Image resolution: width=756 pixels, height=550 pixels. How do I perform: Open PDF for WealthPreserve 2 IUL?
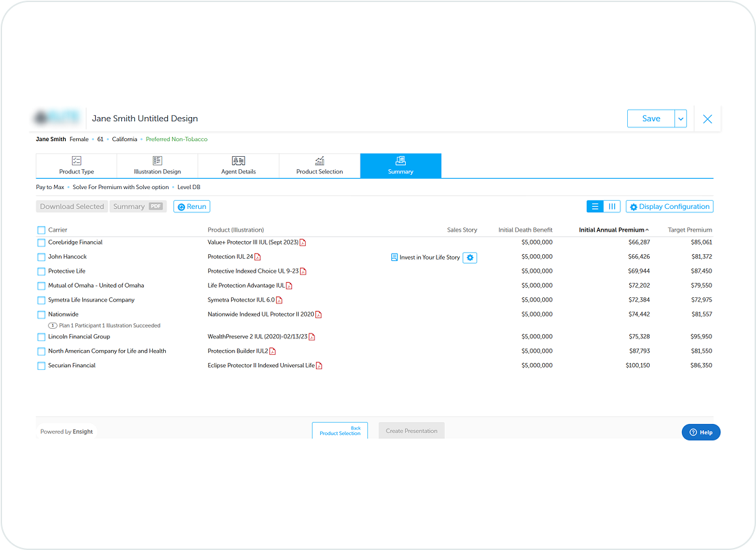tap(312, 337)
